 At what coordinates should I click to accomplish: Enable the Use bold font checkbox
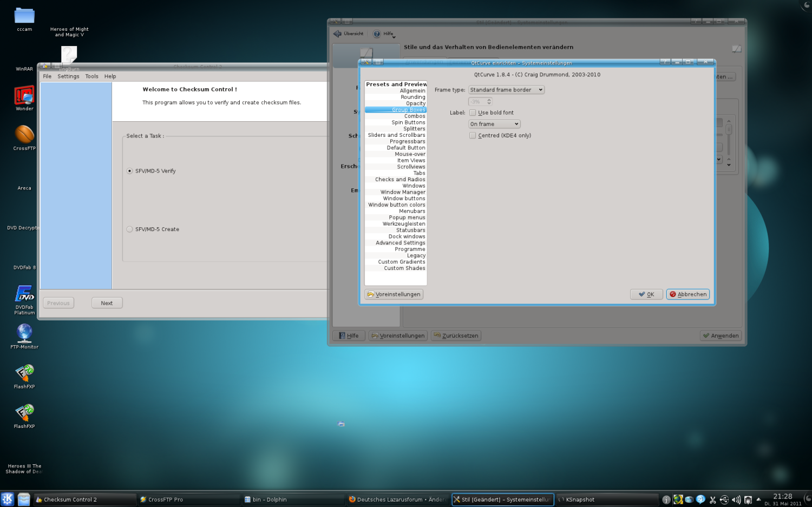(x=473, y=113)
